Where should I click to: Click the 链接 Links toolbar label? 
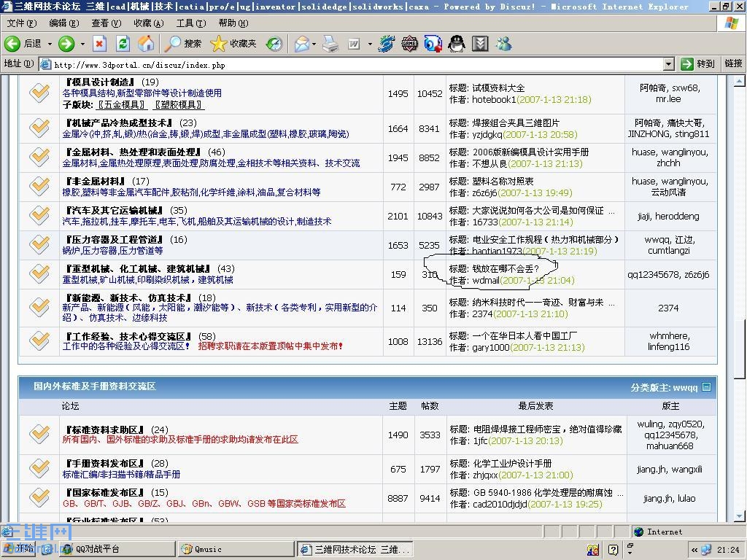click(733, 63)
